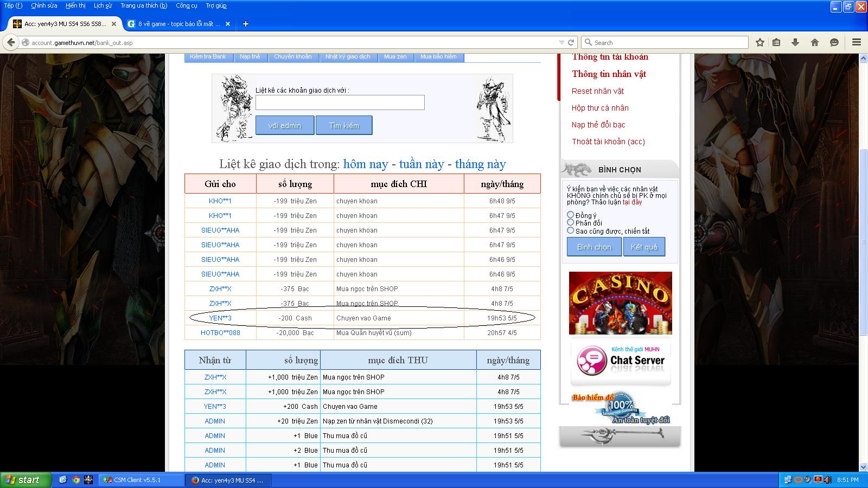Open 'Hộp thư cá nhân' link
Viewport: 868px width, 488px height.
point(600,108)
